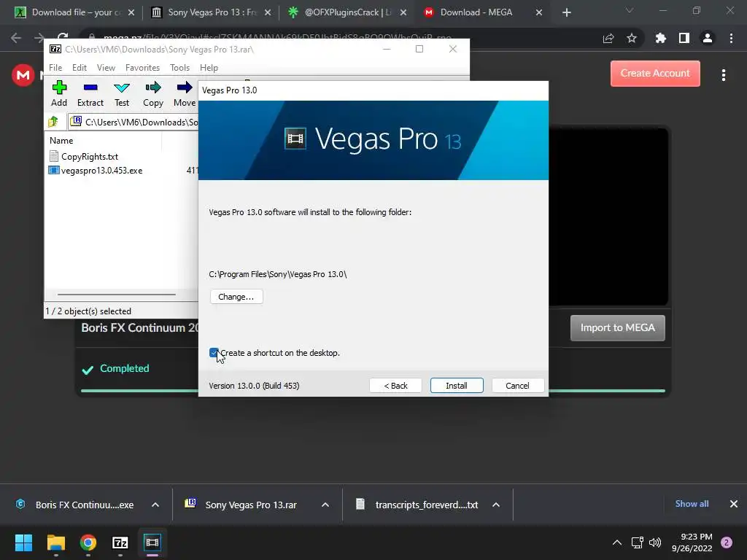This screenshot has height=560, width=747.
Task: Uncheck Create a shortcut on the desktop
Action: [214, 353]
